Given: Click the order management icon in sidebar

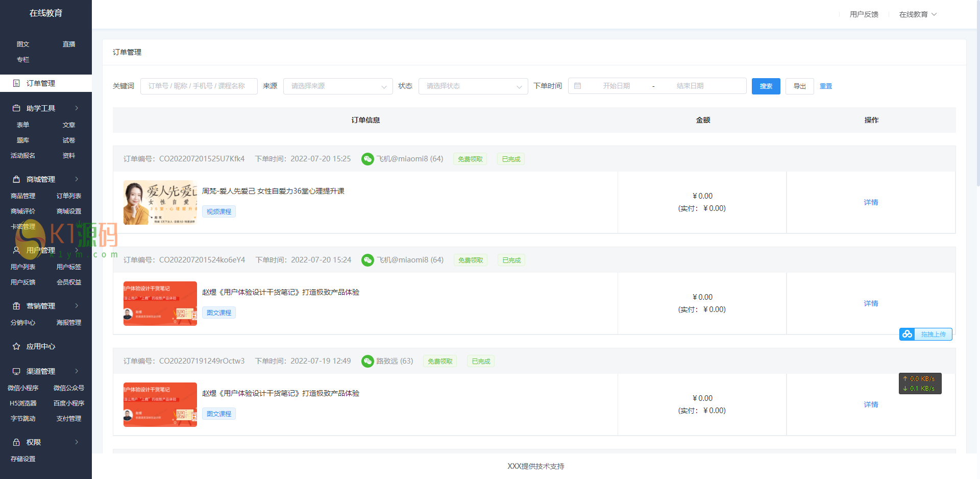Looking at the screenshot, I should 16,83.
